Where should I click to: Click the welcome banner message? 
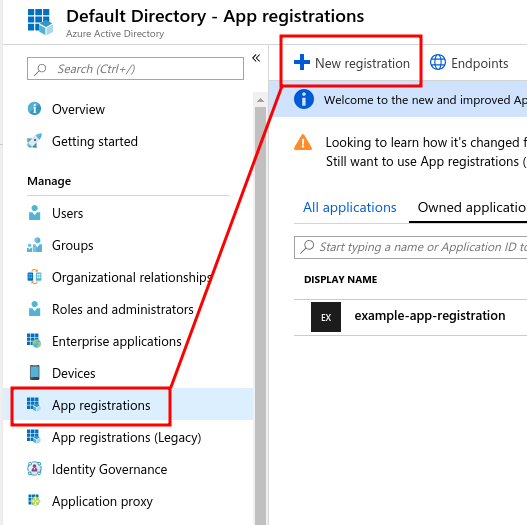point(425,100)
